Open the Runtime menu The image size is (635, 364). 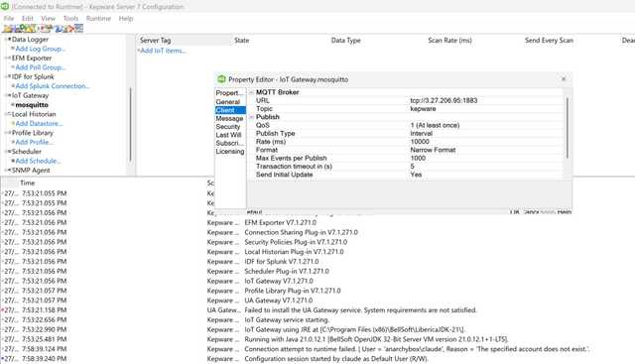click(98, 18)
